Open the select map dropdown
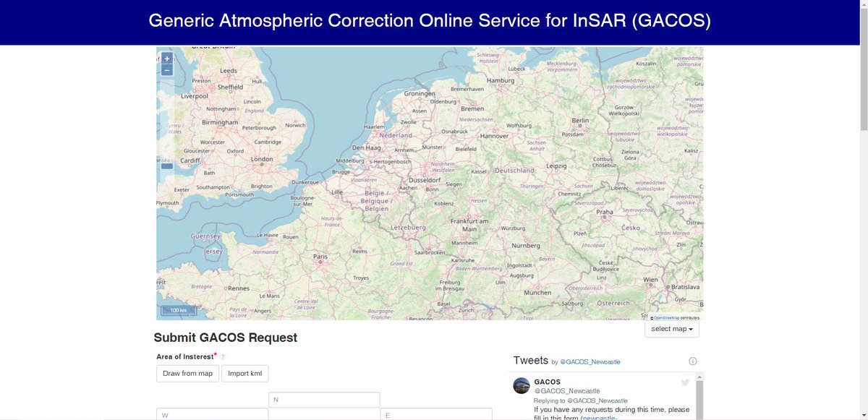This screenshot has width=868, height=420. coord(672,329)
